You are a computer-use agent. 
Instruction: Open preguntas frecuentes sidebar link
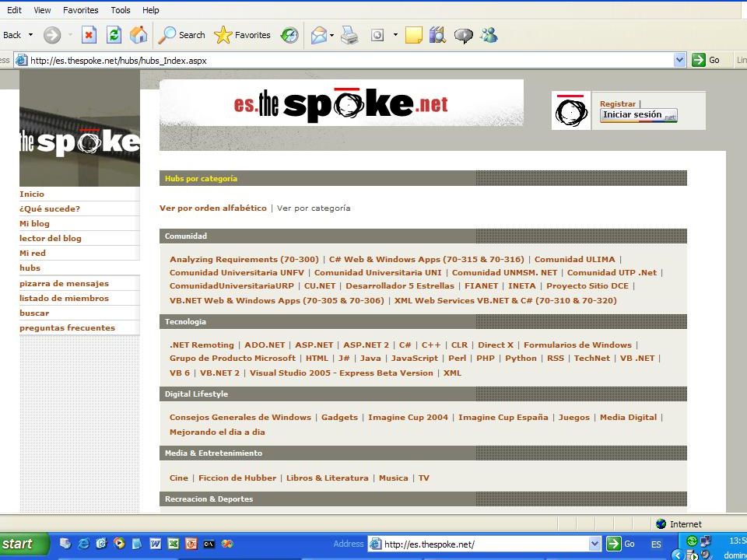tap(67, 327)
